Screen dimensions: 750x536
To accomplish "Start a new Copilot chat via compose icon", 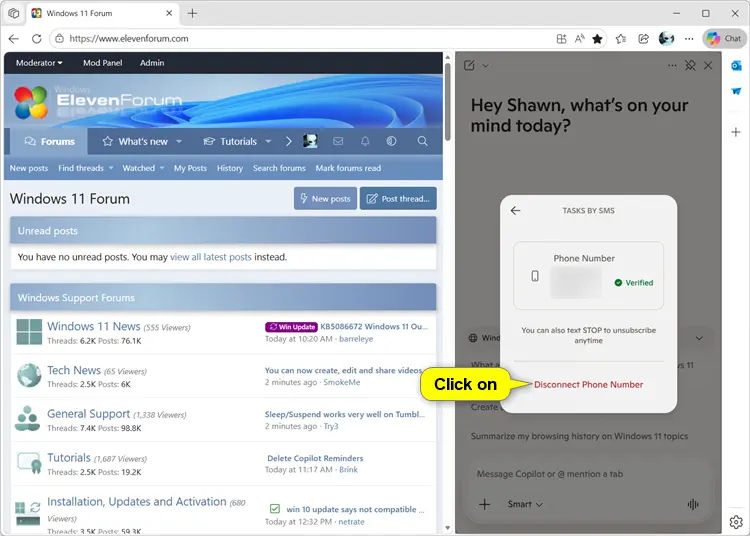I will click(x=469, y=66).
